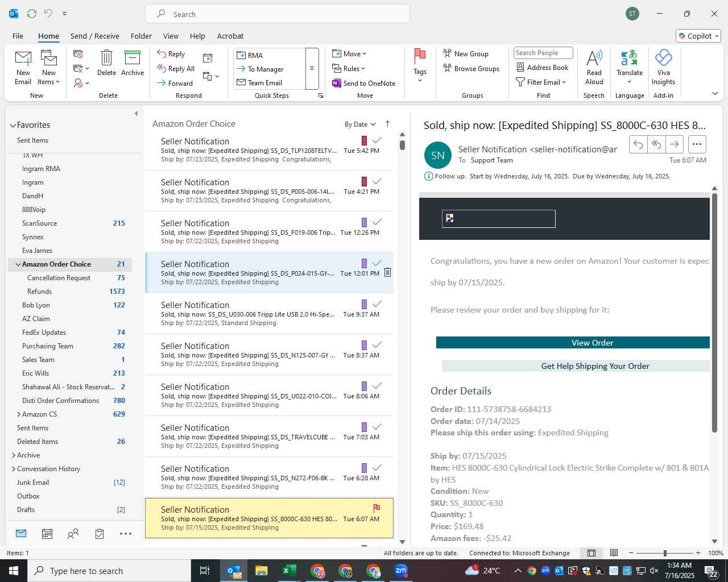Click the View Order button in email
The height and width of the screenshot is (582, 728).
click(573, 343)
